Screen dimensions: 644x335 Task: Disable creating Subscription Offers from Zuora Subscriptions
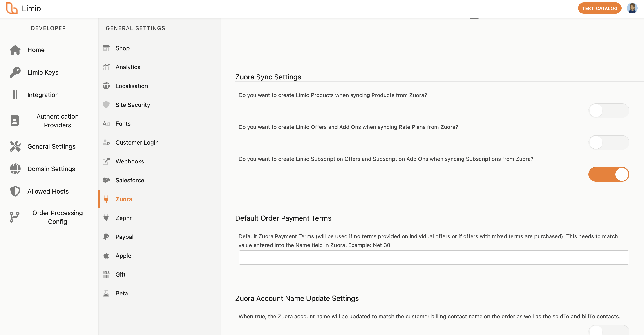click(x=609, y=174)
